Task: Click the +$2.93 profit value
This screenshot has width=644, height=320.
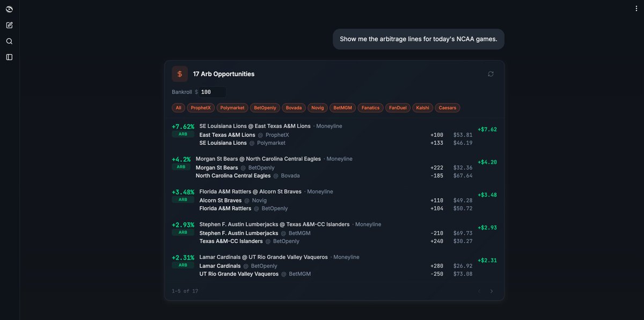Action: tap(487, 227)
